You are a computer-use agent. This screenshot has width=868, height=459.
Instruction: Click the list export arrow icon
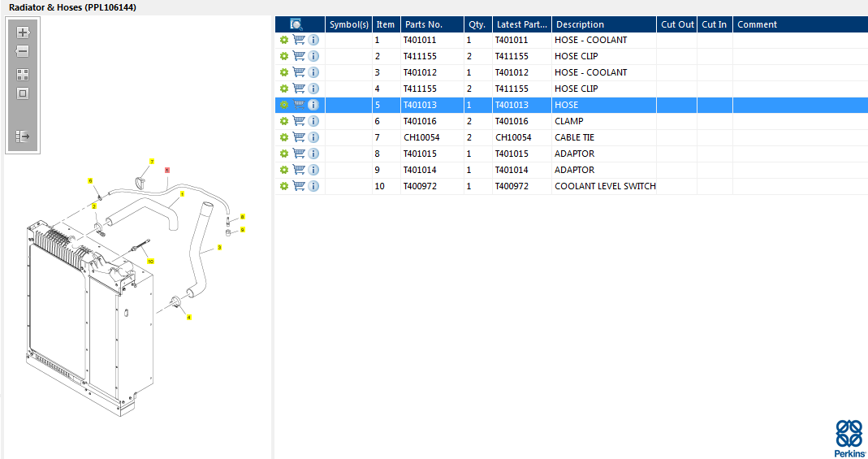[23, 136]
